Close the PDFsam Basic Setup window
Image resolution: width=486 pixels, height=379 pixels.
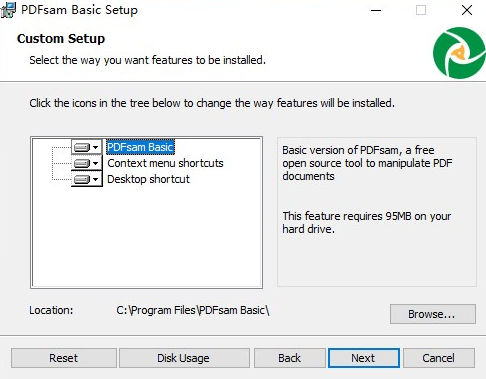(x=467, y=10)
